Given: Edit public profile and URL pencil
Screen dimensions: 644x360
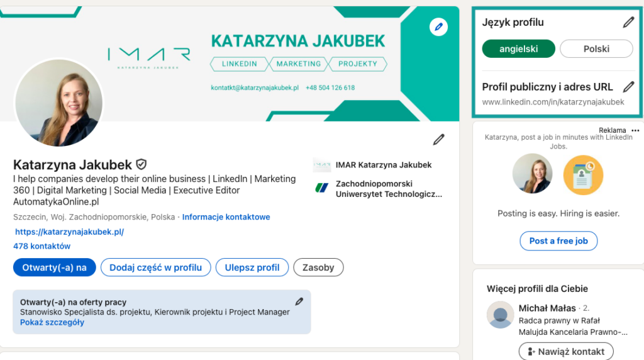Looking at the screenshot, I should pyautogui.click(x=628, y=87).
